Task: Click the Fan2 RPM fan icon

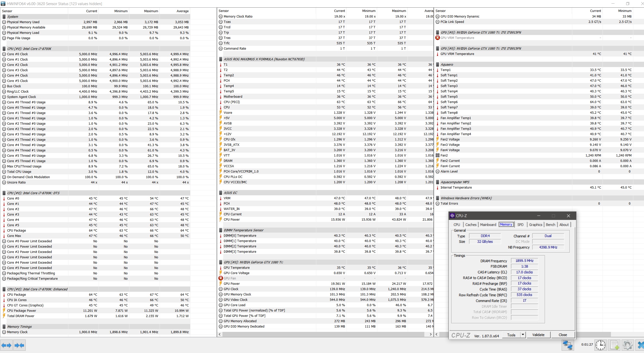Action: click(x=438, y=155)
